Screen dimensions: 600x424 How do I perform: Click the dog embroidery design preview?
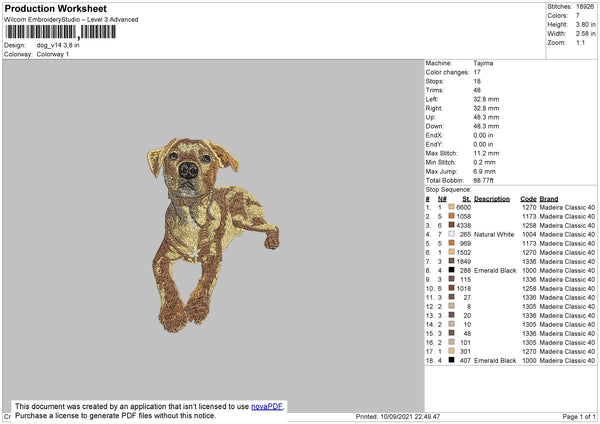(213, 235)
